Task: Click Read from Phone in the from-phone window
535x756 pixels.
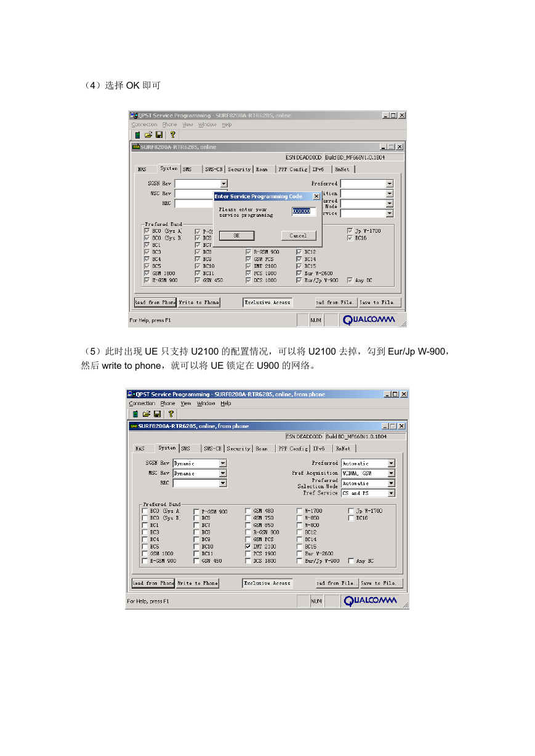Action: click(x=153, y=583)
